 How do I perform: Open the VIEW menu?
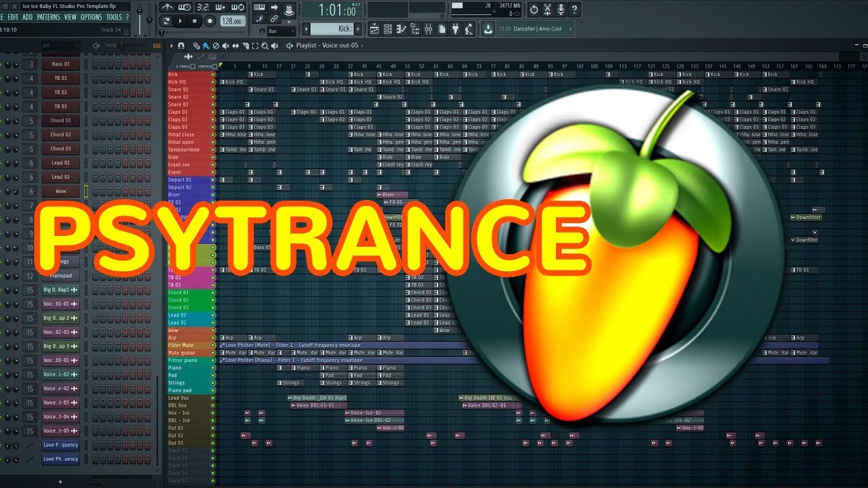(71, 17)
